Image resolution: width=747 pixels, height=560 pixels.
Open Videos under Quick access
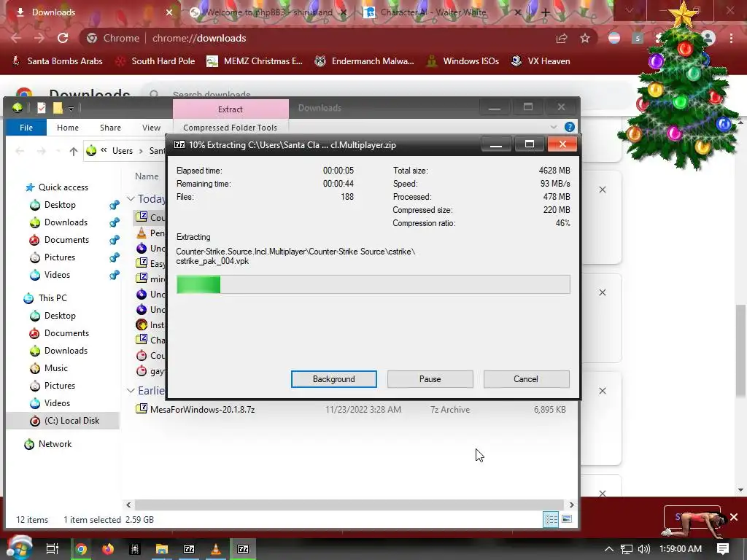(57, 275)
